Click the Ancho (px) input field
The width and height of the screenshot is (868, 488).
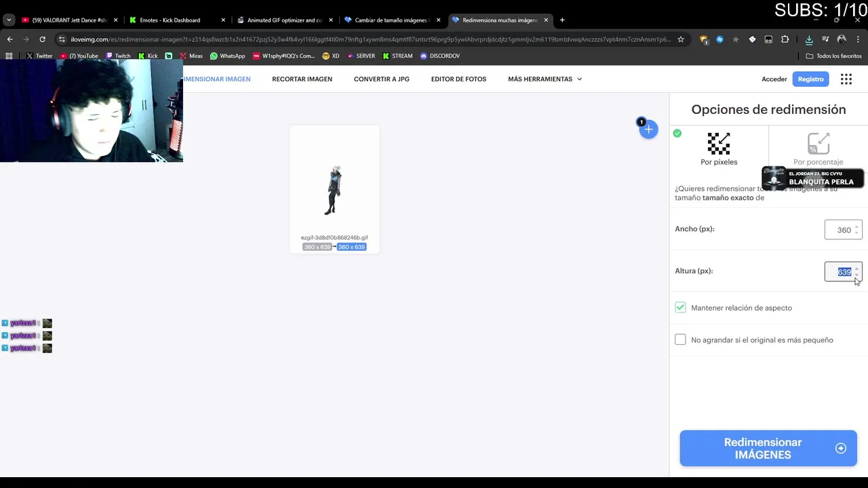(843, 230)
